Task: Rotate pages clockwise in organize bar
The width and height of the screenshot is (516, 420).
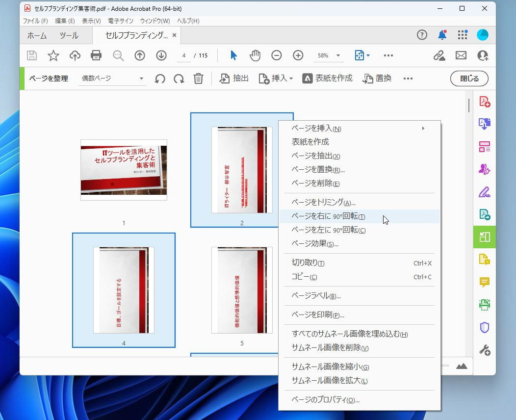Action: pyautogui.click(x=179, y=79)
